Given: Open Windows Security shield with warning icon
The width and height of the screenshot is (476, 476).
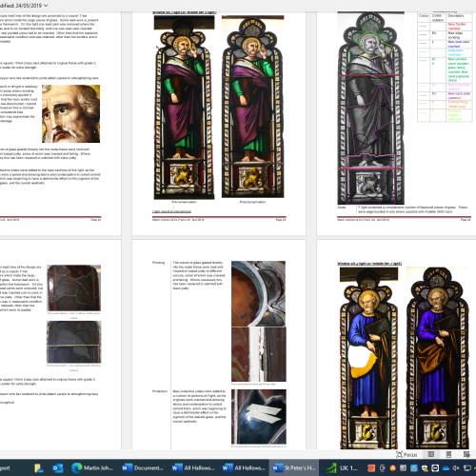Looking at the screenshot, I should (x=425, y=468).
